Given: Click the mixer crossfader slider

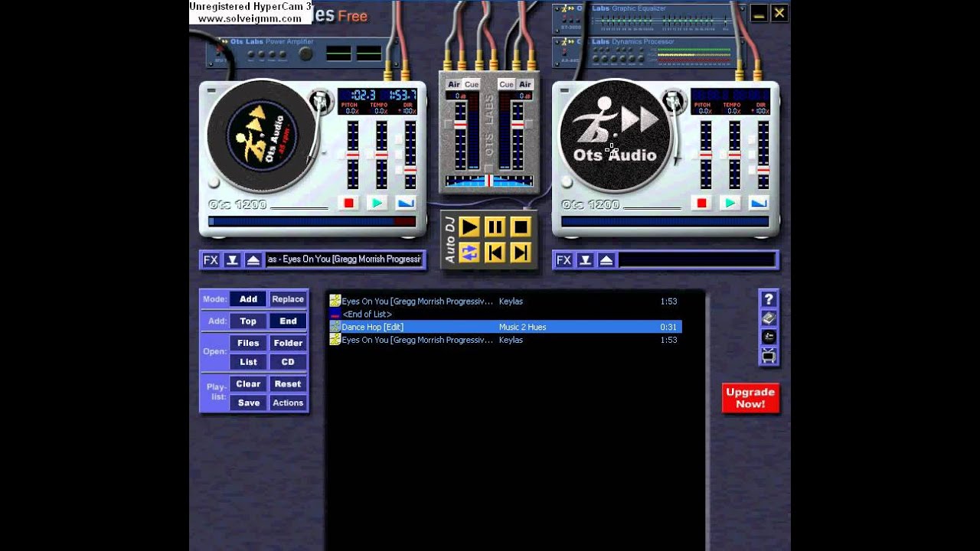Looking at the screenshot, I should pos(489,181).
